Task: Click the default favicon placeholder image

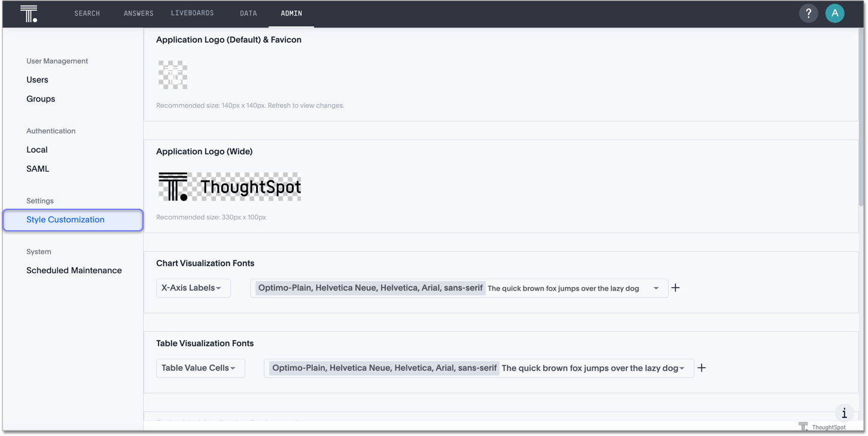Action: (x=173, y=75)
